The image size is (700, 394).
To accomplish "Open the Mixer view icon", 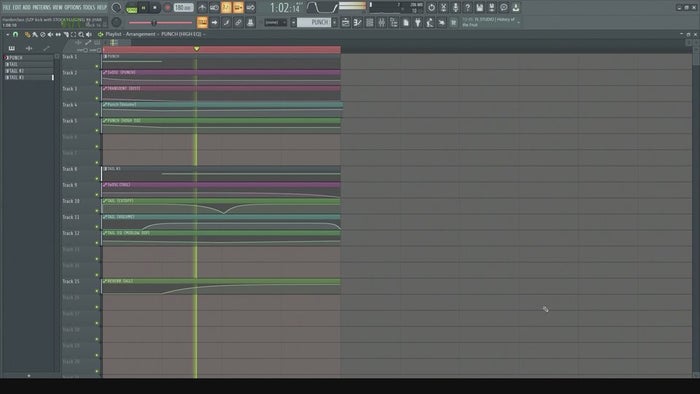I will (x=382, y=22).
